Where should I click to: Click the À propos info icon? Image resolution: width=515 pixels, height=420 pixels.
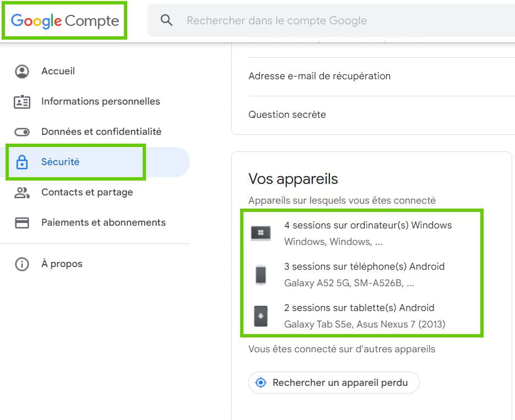(x=22, y=264)
